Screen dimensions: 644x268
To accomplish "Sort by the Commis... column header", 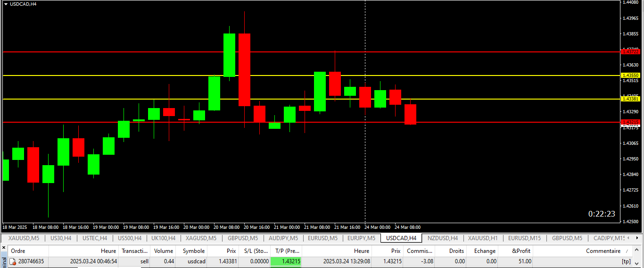I will [419, 251].
